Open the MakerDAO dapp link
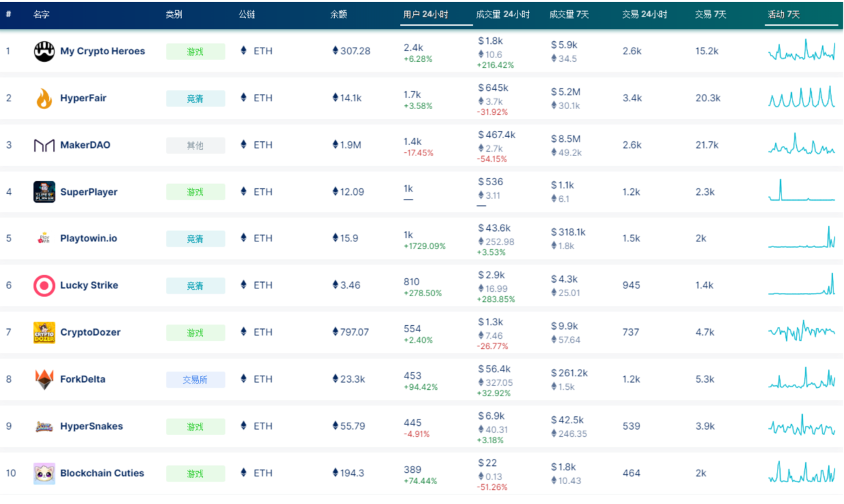 (85, 145)
